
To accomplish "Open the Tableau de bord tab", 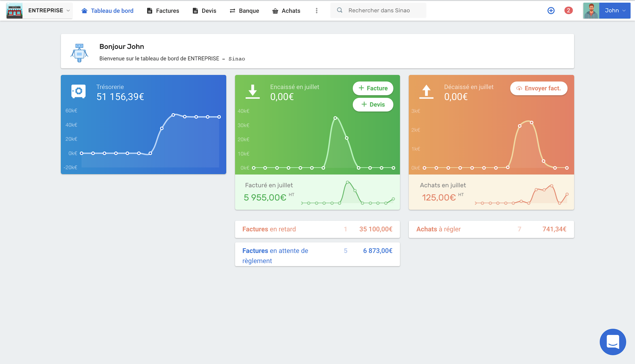I will (108, 11).
